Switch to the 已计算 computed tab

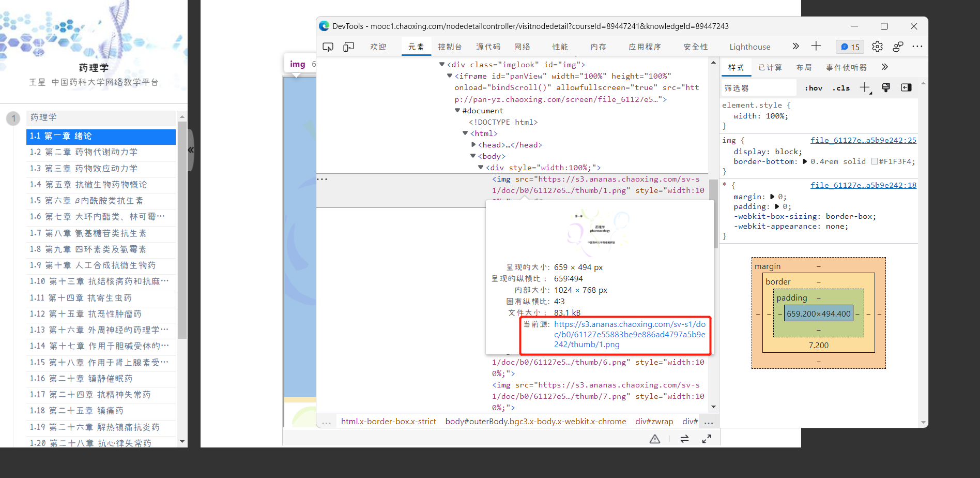coord(770,67)
